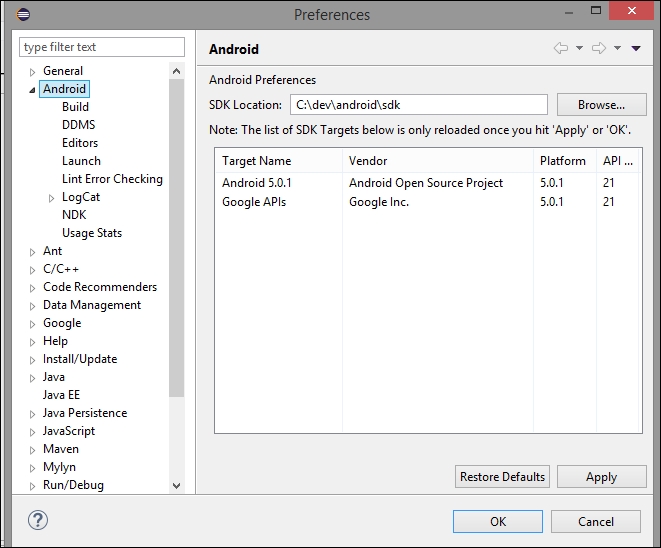
Task: Collapse the Android tree node
Action: (32, 90)
